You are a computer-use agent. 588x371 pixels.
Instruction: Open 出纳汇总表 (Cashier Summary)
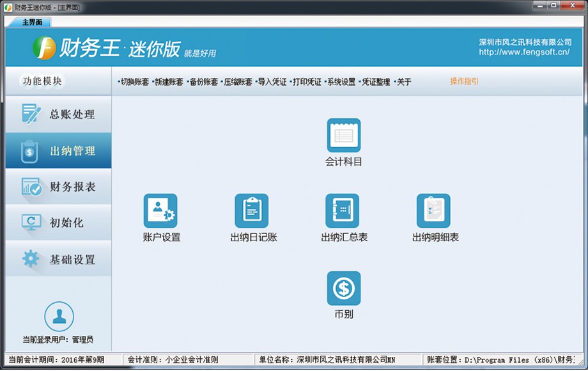(343, 210)
